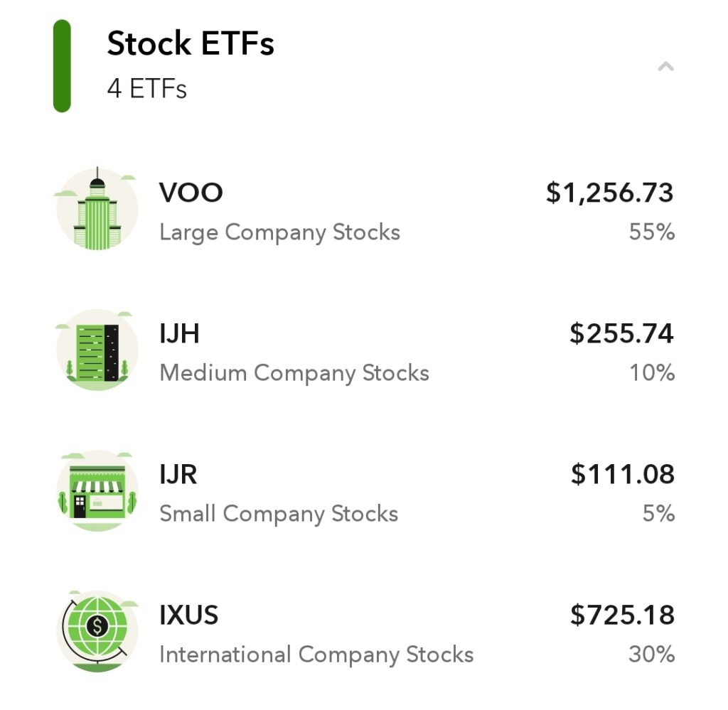The width and height of the screenshot is (728, 710).
Task: Click the $1,256.73 VOO value
Action: click(609, 193)
